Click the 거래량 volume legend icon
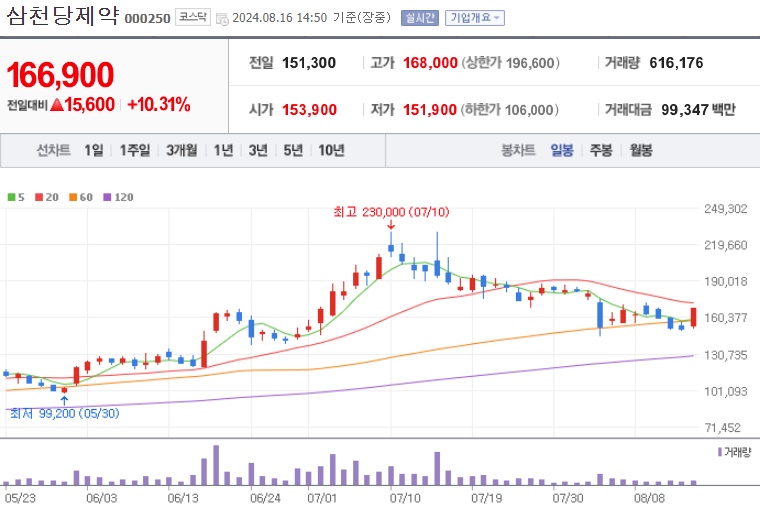Screen dimensions: 760x510 (x=720, y=452)
